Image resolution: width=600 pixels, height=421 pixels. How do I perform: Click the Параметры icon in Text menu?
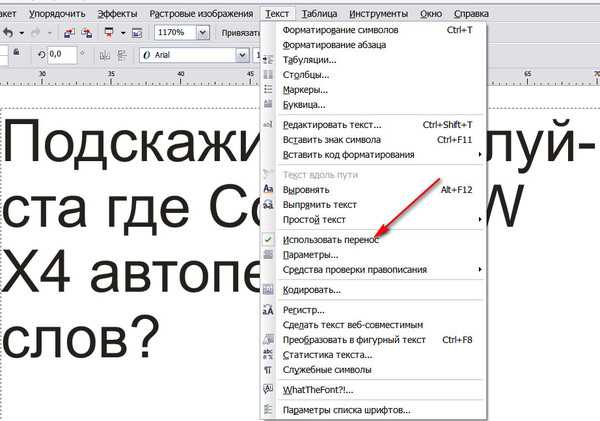268,255
